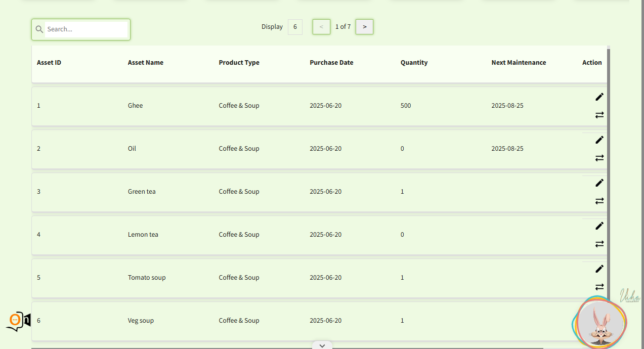Screen dimensions: 644x349
Task: Click the Next Maintenance column header
Action: [519, 63]
